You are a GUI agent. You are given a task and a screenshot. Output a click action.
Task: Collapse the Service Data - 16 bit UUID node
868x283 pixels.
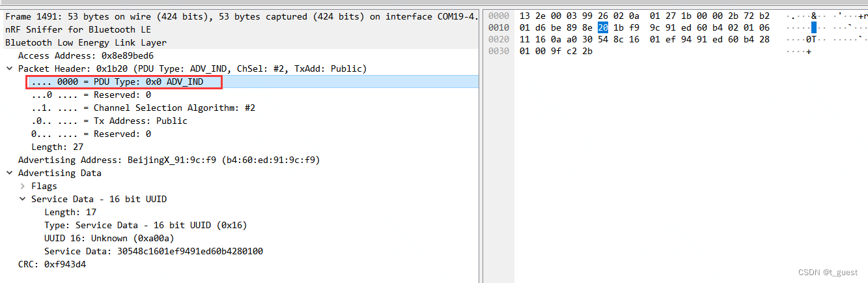23,199
